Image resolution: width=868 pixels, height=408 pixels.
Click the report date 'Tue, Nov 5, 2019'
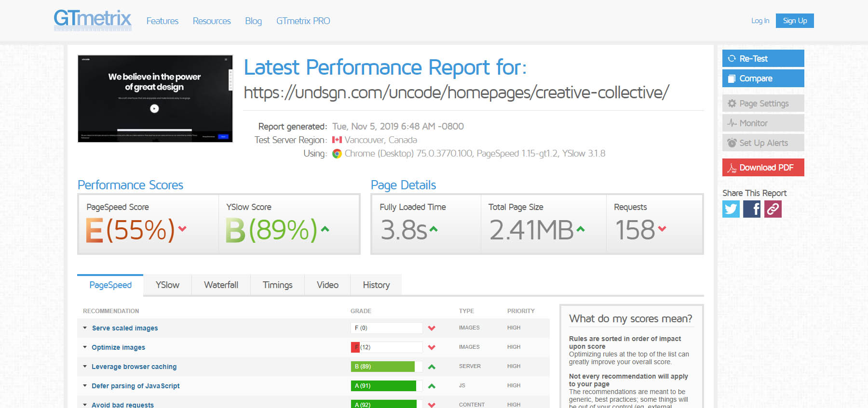pos(365,126)
